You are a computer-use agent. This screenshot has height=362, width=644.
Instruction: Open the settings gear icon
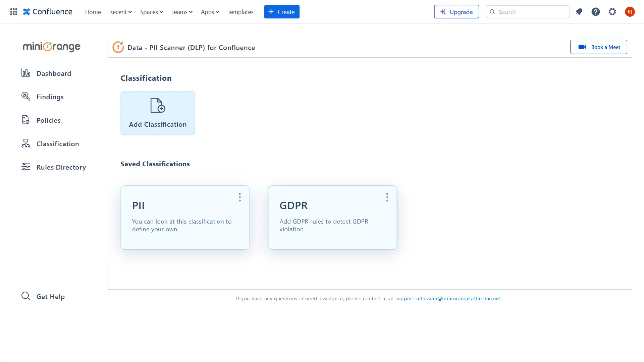[x=612, y=12]
